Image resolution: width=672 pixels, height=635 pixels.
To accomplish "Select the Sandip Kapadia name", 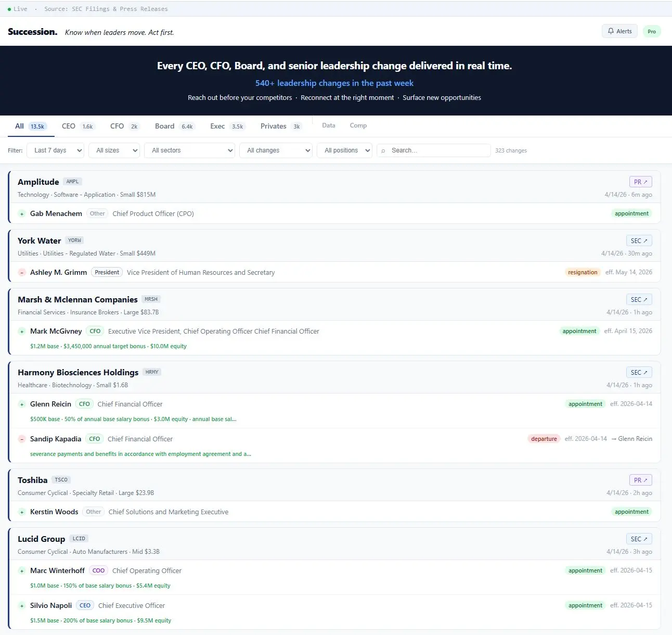I will (x=56, y=439).
